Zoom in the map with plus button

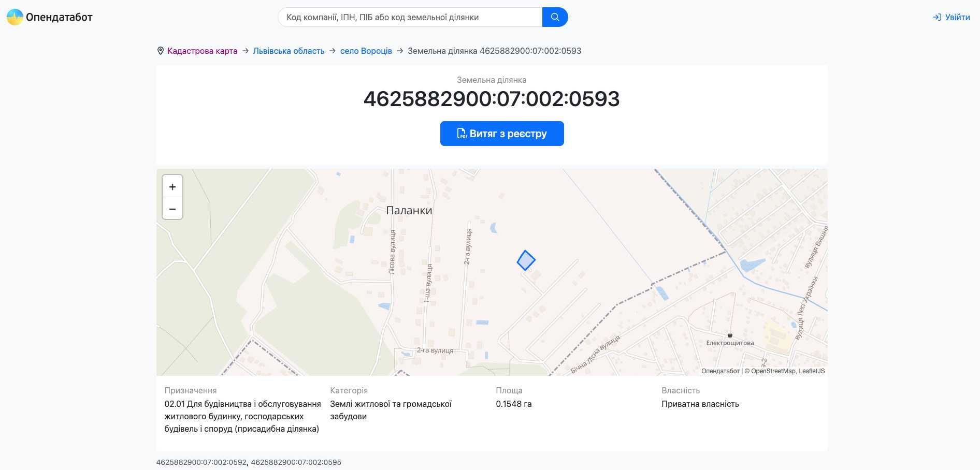click(x=172, y=187)
